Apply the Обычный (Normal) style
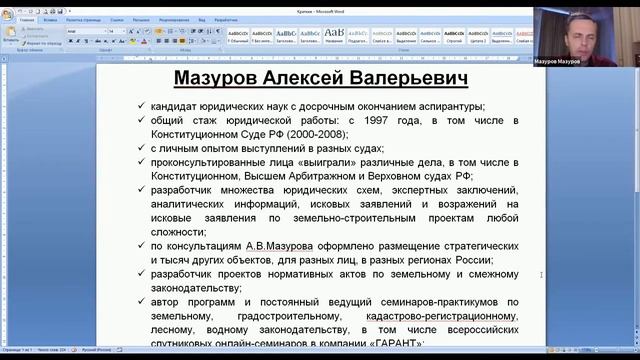 (238, 36)
